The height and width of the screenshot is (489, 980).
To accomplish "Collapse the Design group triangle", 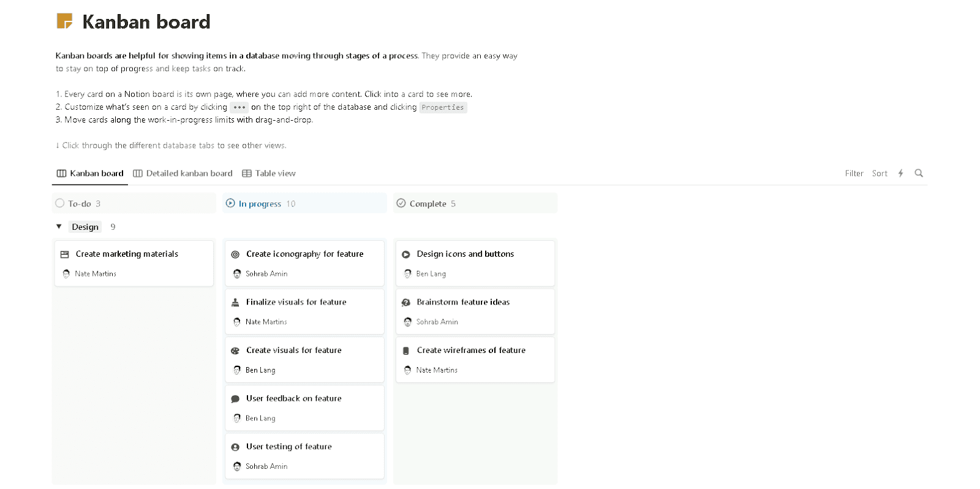I will [x=59, y=226].
